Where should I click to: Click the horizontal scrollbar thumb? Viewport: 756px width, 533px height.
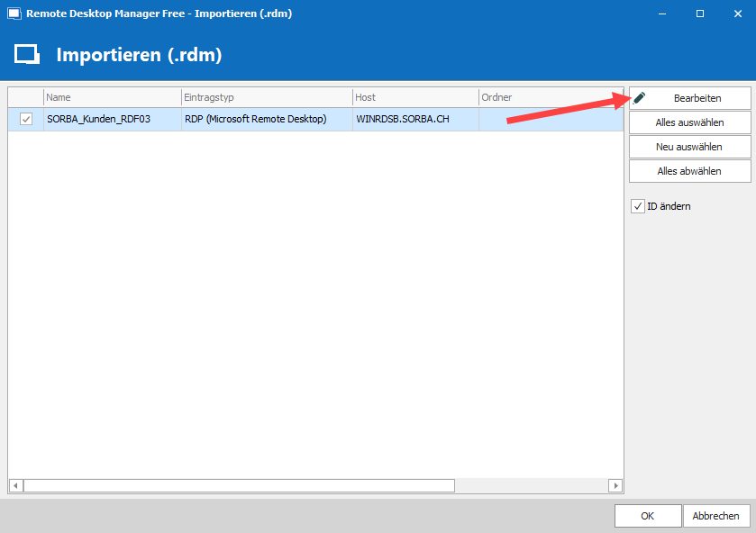(239, 485)
